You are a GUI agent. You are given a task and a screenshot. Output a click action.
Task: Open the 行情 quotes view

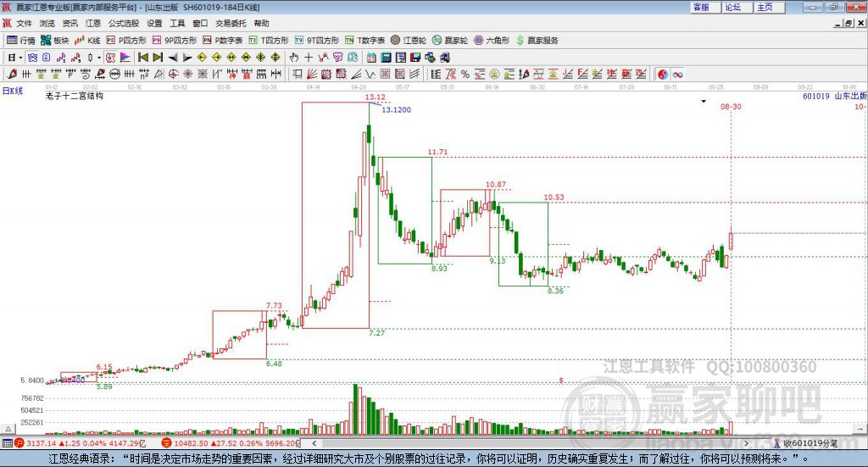coord(20,40)
